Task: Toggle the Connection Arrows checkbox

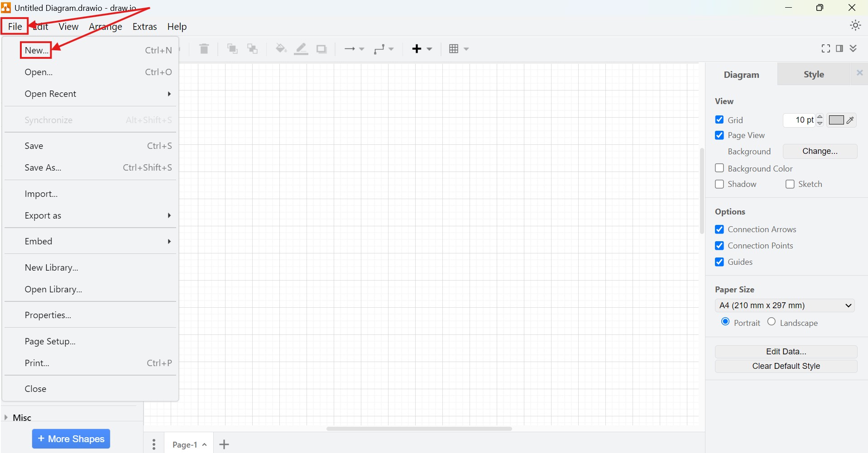Action: (719, 229)
